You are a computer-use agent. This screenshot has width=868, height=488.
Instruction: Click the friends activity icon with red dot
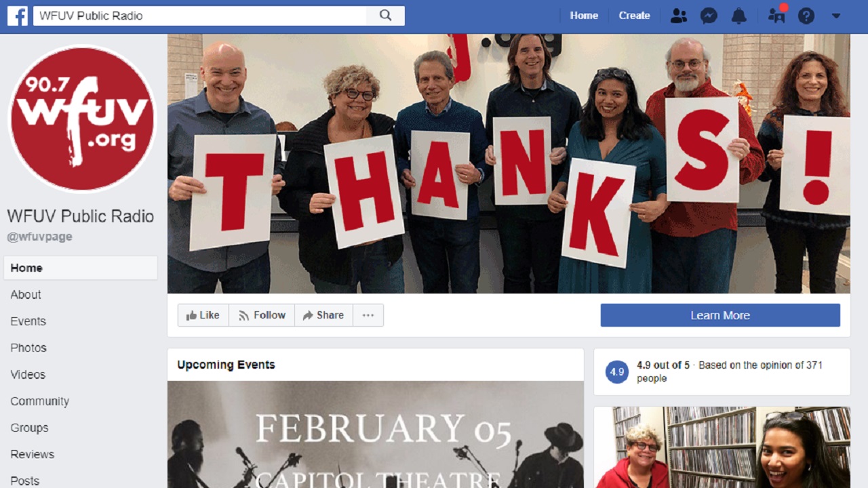pos(776,14)
